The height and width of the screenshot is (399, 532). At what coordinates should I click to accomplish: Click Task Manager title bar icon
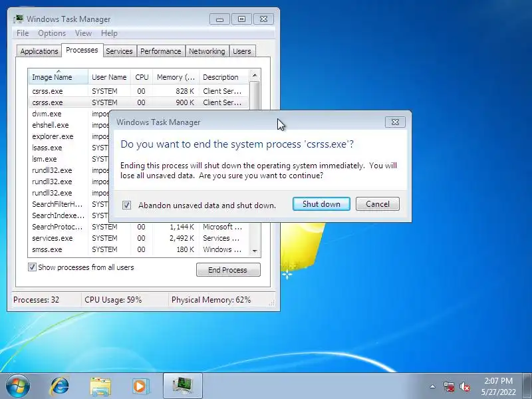[19, 19]
